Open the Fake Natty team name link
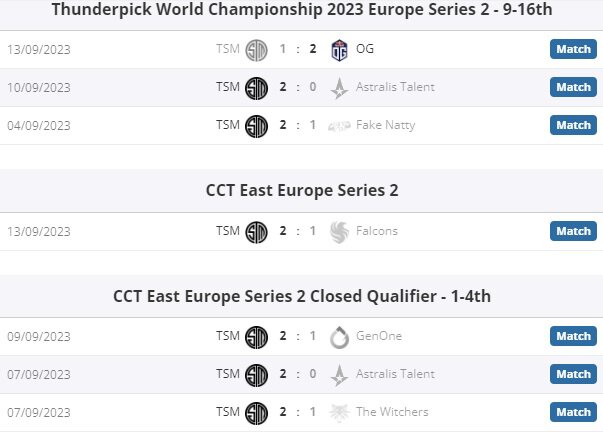 tap(386, 125)
